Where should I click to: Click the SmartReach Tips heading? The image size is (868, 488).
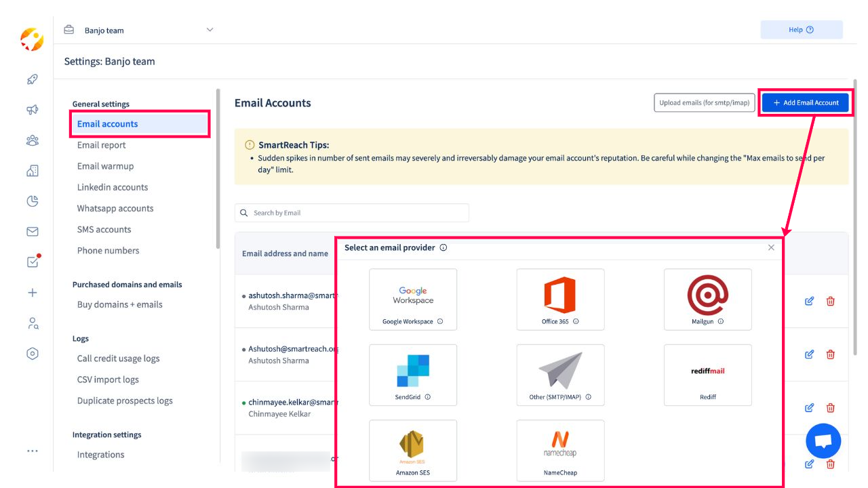(x=294, y=145)
